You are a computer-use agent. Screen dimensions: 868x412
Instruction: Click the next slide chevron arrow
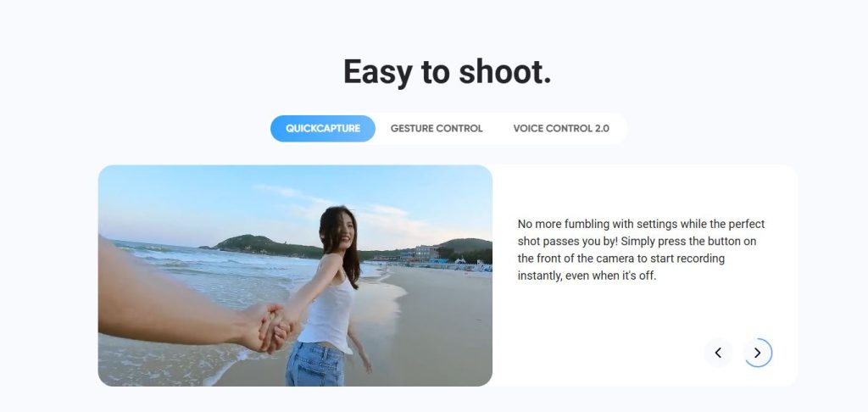coord(757,353)
